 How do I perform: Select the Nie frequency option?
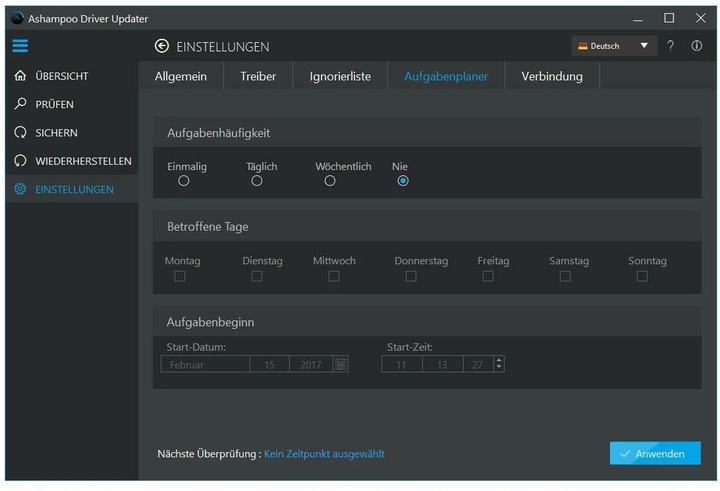pyautogui.click(x=403, y=181)
